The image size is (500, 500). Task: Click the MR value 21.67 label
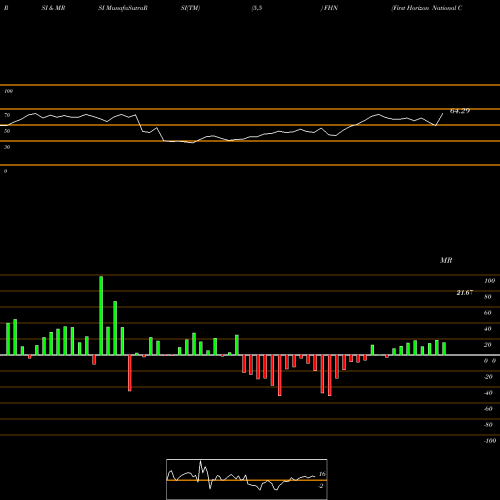pyautogui.click(x=465, y=293)
